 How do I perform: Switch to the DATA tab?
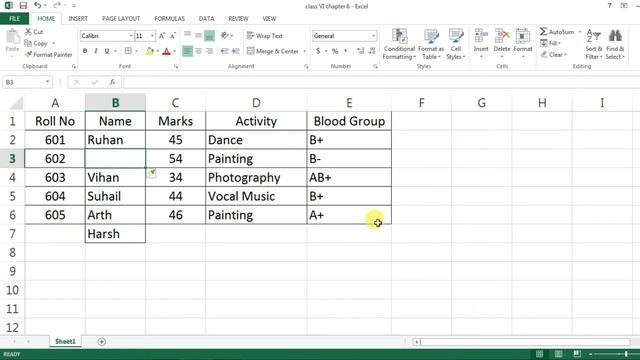[206, 18]
